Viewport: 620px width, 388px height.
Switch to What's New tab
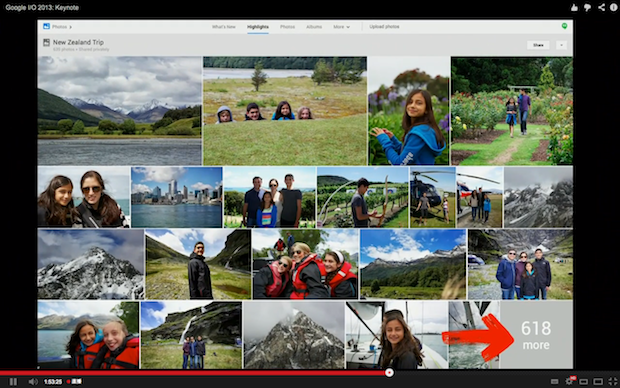click(x=223, y=27)
